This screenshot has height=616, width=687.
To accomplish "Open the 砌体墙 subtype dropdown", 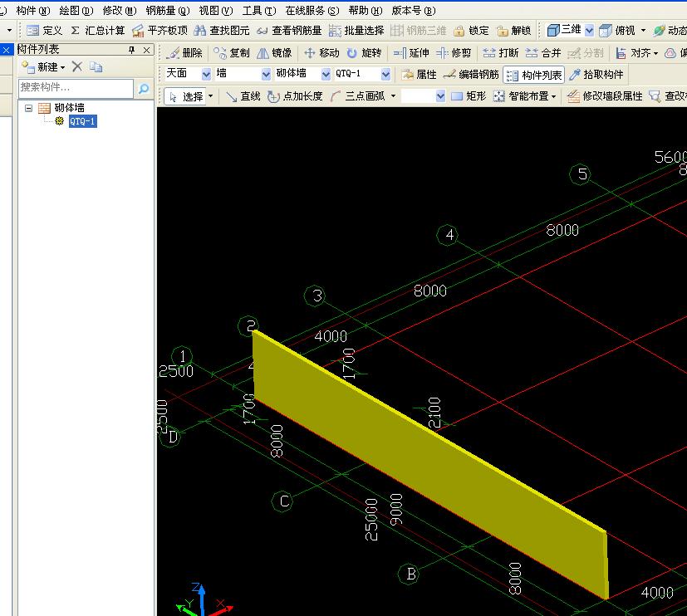I will point(326,74).
